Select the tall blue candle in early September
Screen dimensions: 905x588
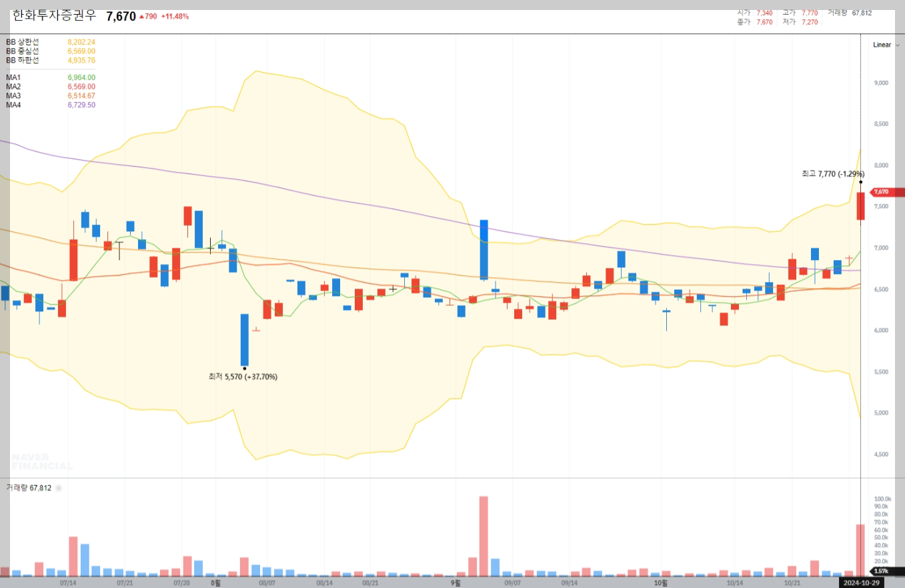[x=484, y=249]
